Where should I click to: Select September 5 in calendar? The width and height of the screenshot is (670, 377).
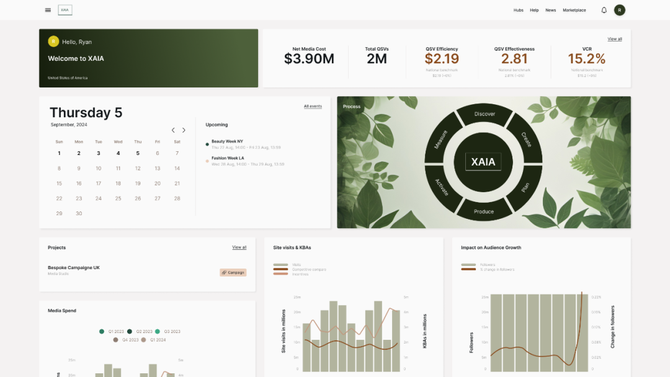[x=138, y=153]
